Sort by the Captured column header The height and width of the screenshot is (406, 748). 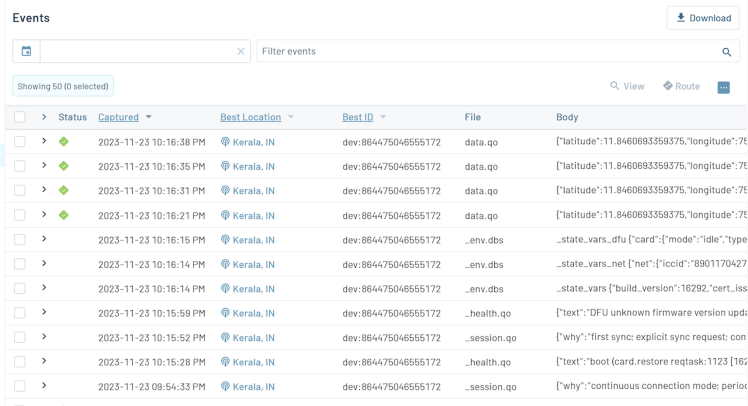pos(118,118)
